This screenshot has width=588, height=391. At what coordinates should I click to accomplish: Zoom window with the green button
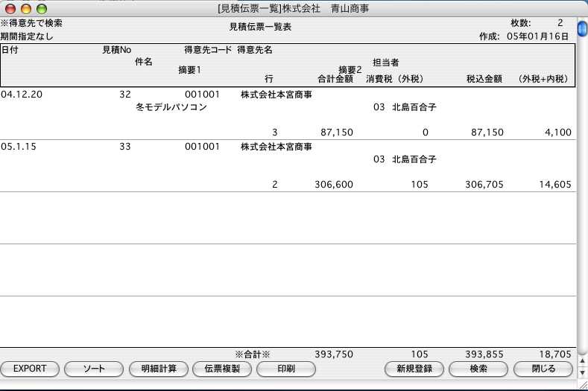[x=41, y=8]
